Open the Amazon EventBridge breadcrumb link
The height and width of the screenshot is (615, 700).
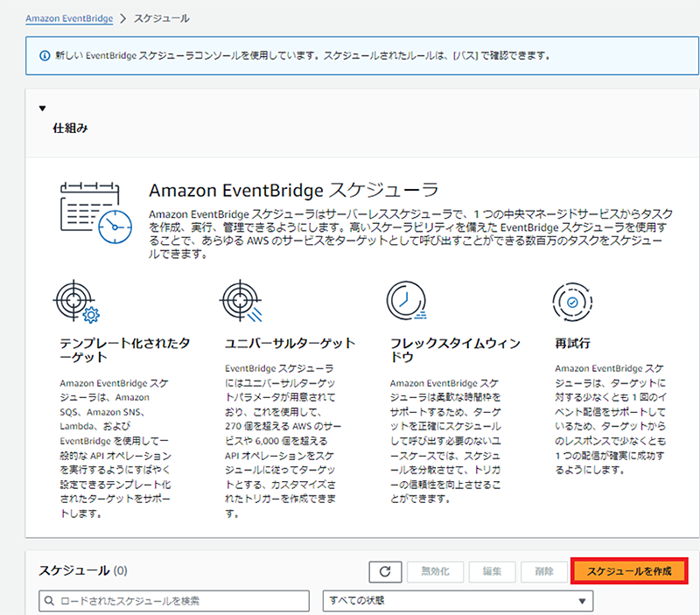coord(69,18)
